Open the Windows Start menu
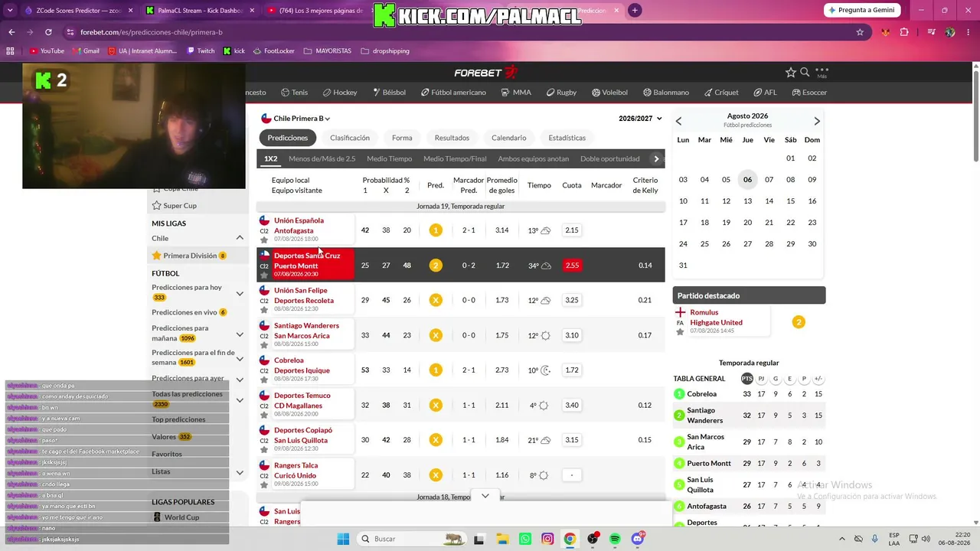 342,539
